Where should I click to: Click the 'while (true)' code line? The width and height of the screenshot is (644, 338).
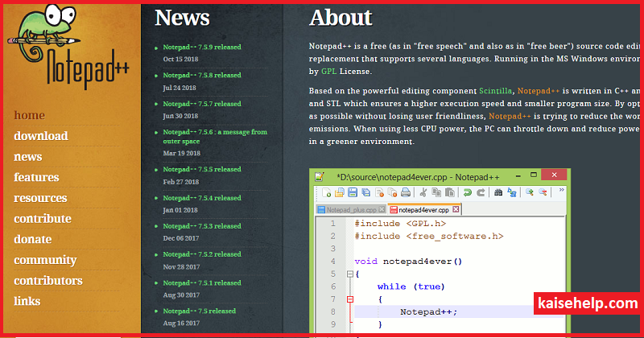pos(411,286)
